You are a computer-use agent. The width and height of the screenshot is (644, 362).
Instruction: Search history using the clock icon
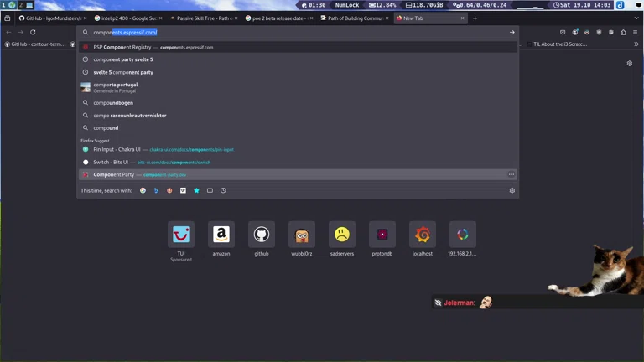(223, 191)
